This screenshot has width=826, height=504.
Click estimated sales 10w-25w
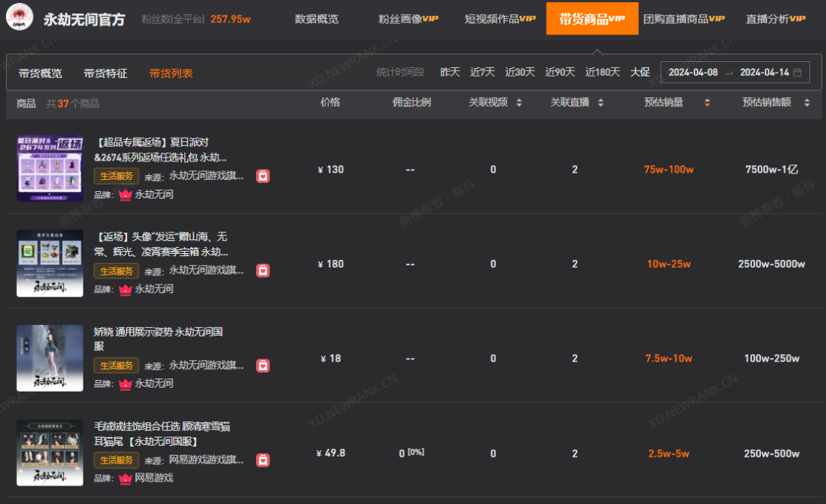[x=668, y=265]
